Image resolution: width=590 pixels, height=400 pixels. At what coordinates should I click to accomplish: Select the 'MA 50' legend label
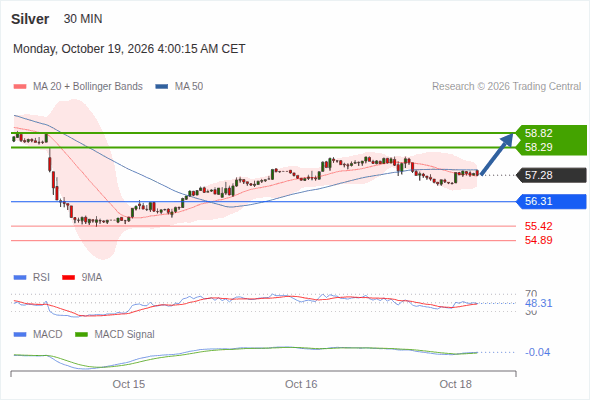189,87
